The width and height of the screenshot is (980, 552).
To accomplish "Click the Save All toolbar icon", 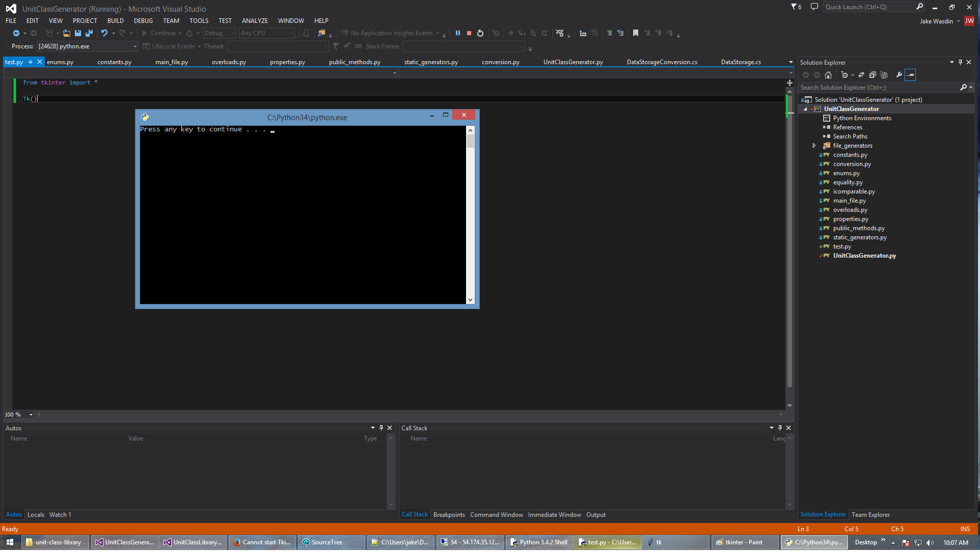I will click(x=89, y=33).
